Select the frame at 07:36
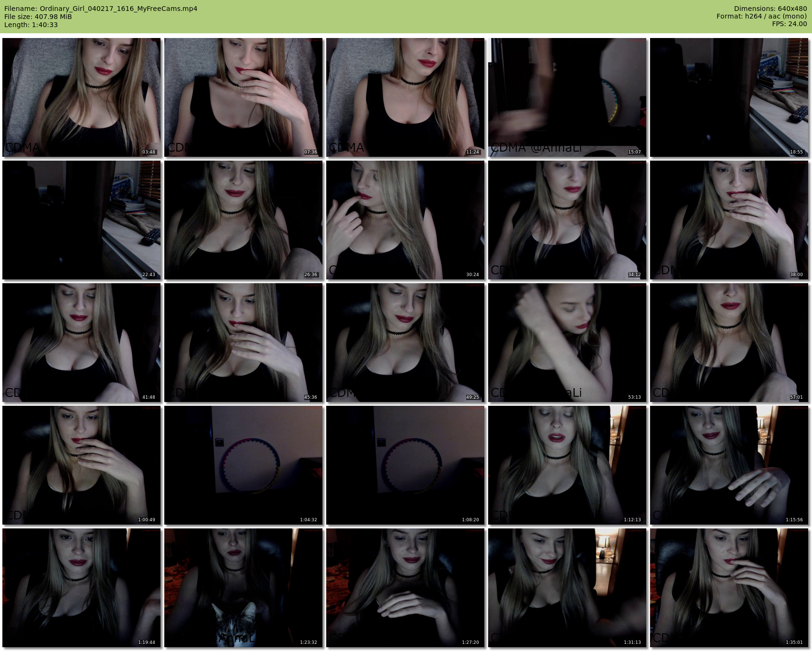Viewport: 812px width, 651px height. click(x=243, y=97)
